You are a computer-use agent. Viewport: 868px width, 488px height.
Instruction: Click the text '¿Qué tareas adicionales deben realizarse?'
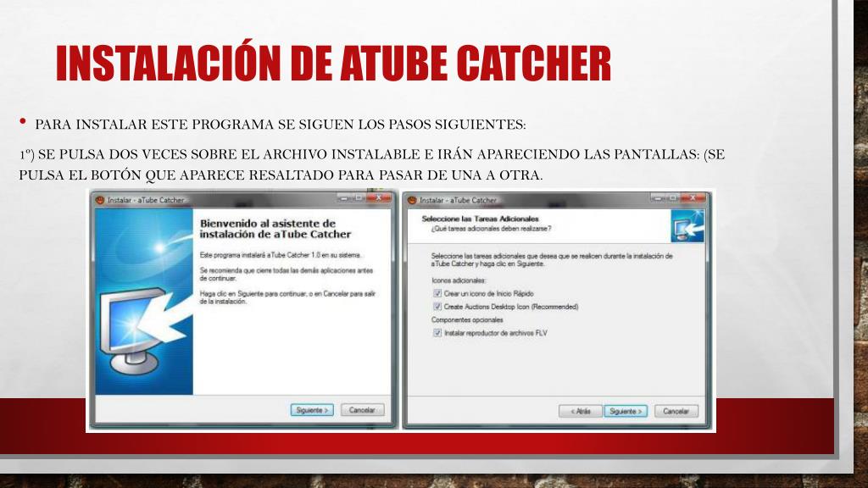point(491,229)
